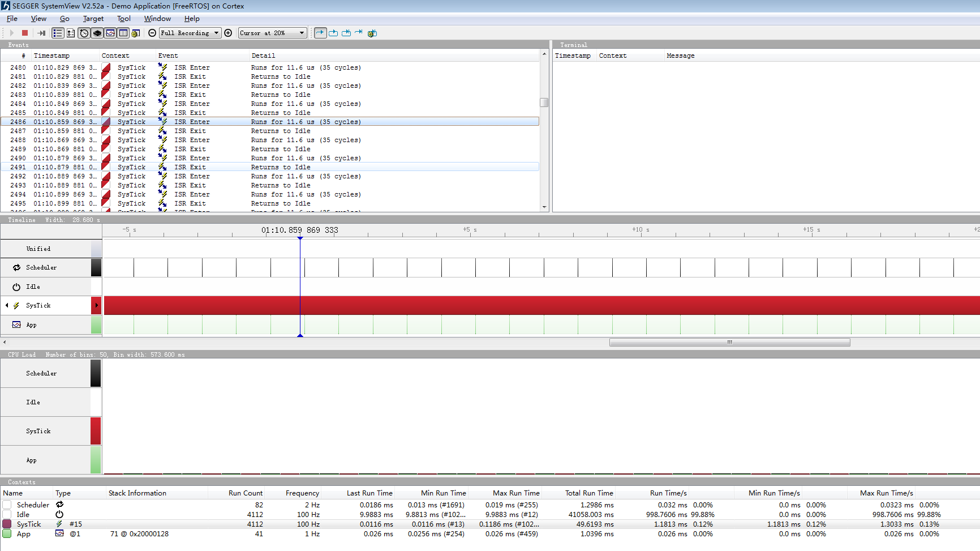Stop the recording with the red stop button
Image resolution: width=980 pixels, height=551 pixels.
point(24,32)
